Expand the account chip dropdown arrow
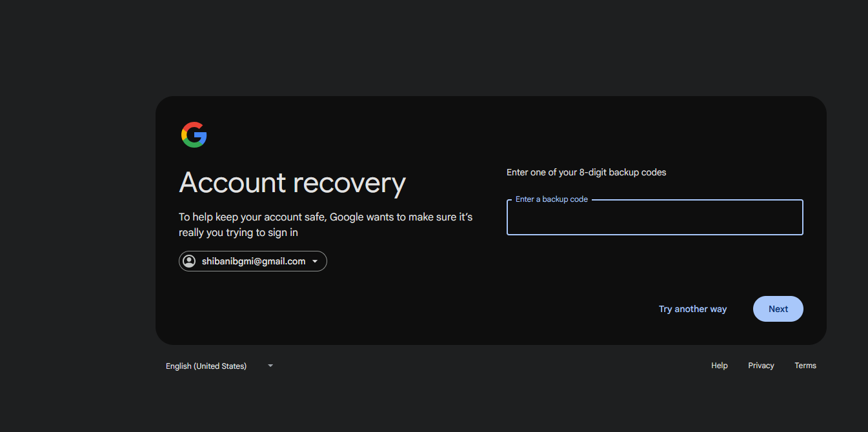Image resolution: width=868 pixels, height=432 pixels. (315, 261)
